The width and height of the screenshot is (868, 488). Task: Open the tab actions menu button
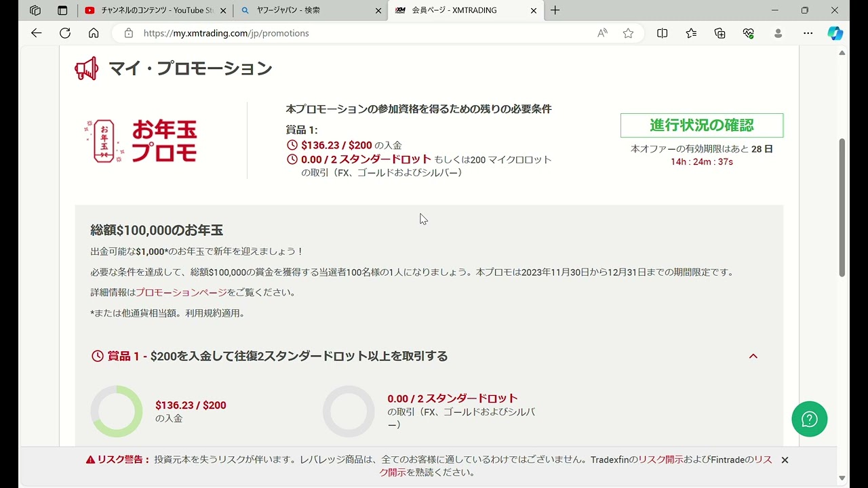(62, 10)
